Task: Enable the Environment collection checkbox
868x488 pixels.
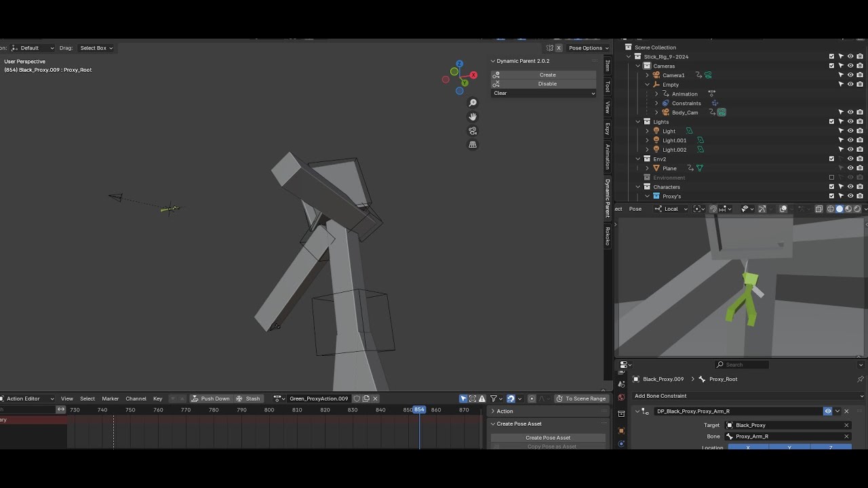Action: (832, 178)
